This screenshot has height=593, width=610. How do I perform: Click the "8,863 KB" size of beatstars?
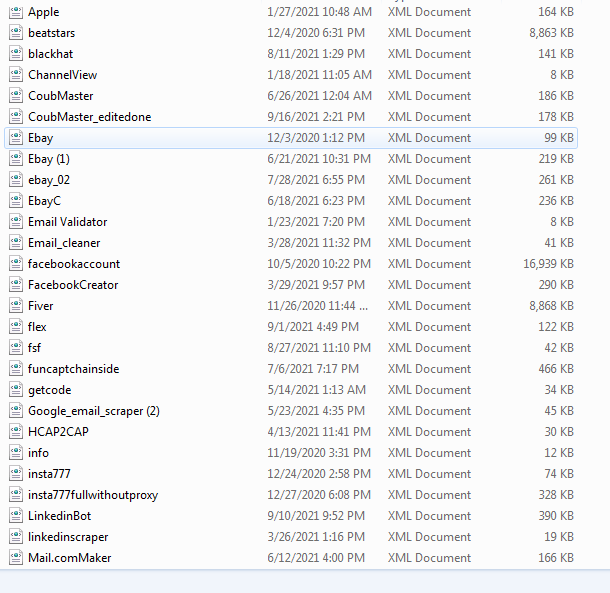point(551,33)
